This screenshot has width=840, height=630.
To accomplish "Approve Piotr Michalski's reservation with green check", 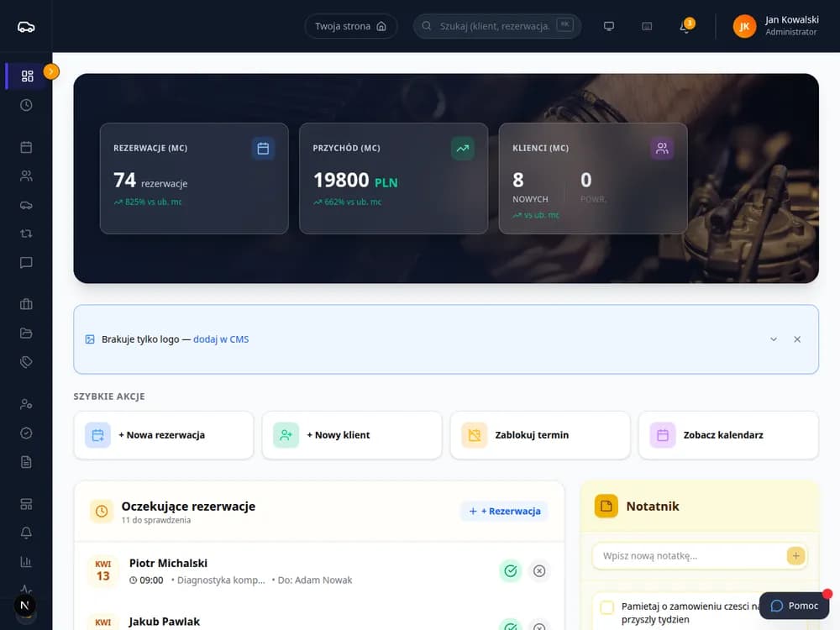I will coord(511,570).
